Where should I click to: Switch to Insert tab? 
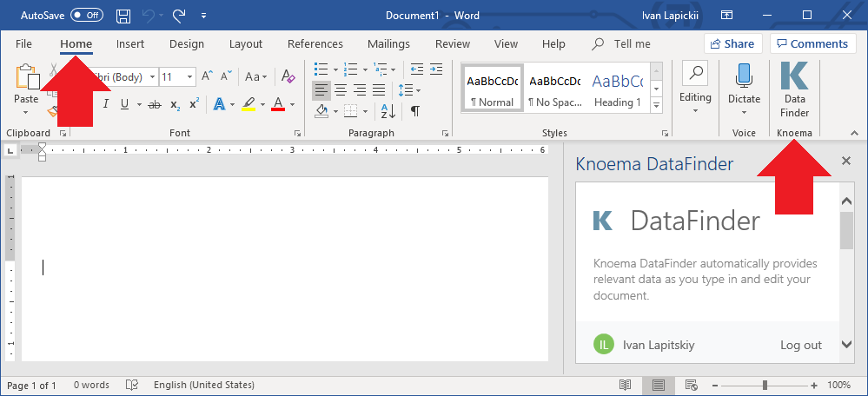tap(130, 43)
